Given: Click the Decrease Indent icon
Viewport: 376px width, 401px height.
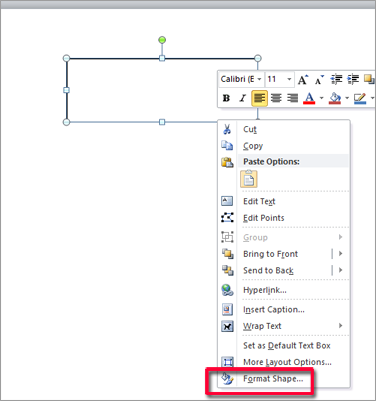Looking at the screenshot, I should click(x=336, y=79).
